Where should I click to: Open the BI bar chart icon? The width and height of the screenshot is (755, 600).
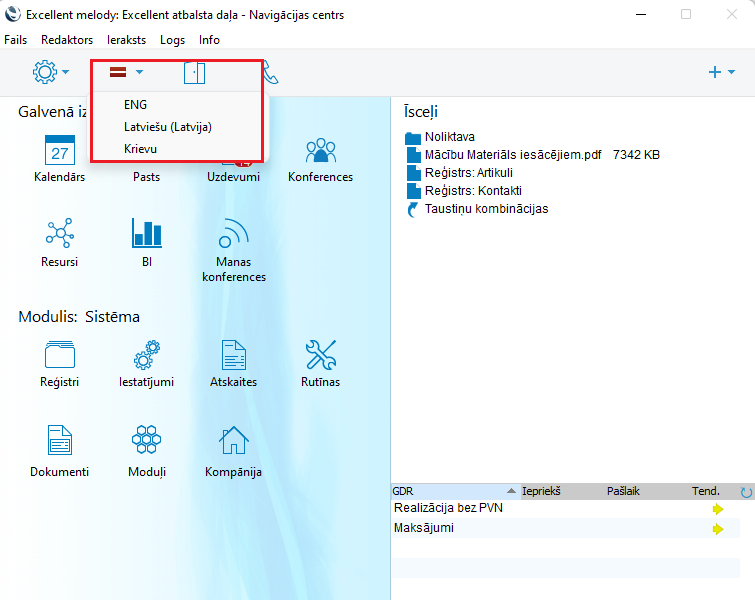(x=146, y=234)
